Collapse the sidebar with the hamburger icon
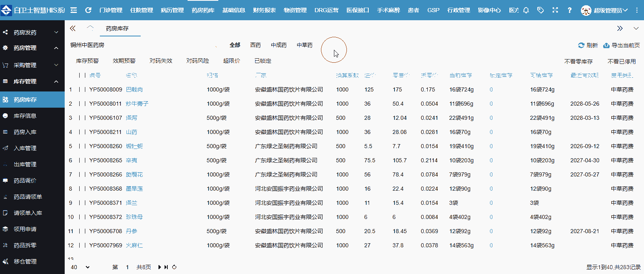 pos(74,10)
